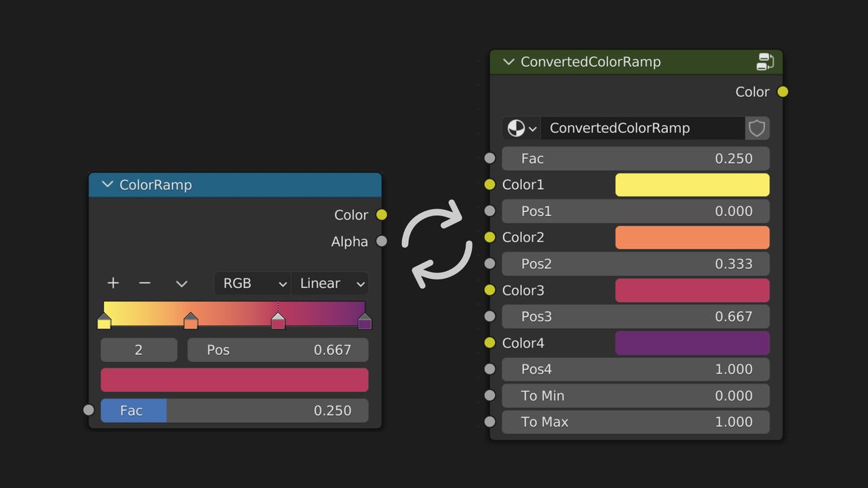Click the To Min 0.000 value field
Image resolution: width=868 pixels, height=488 pixels.
click(x=636, y=395)
